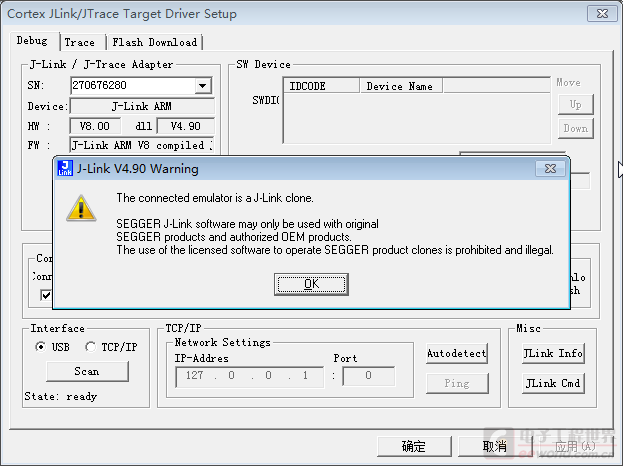The height and width of the screenshot is (466, 623).
Task: Close the J-Link V4.90 Warning dialog
Action: coord(550,168)
